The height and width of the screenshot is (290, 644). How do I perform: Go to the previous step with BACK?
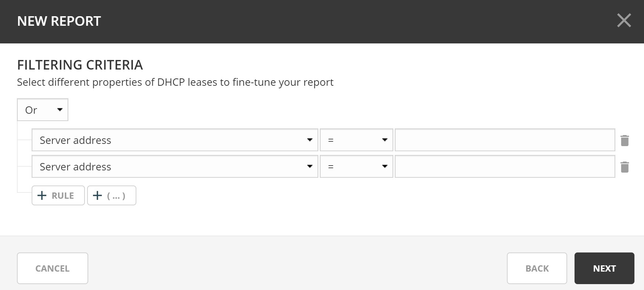[537, 268]
